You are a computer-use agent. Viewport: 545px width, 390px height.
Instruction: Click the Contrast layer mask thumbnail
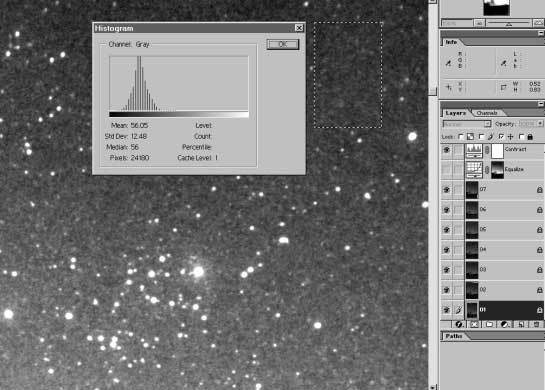point(498,150)
